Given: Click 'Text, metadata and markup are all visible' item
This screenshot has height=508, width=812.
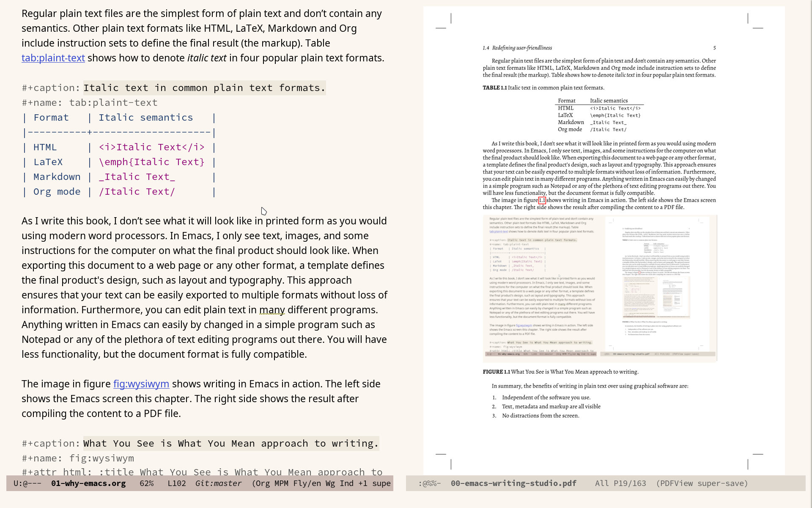Looking at the screenshot, I should coord(551,406).
